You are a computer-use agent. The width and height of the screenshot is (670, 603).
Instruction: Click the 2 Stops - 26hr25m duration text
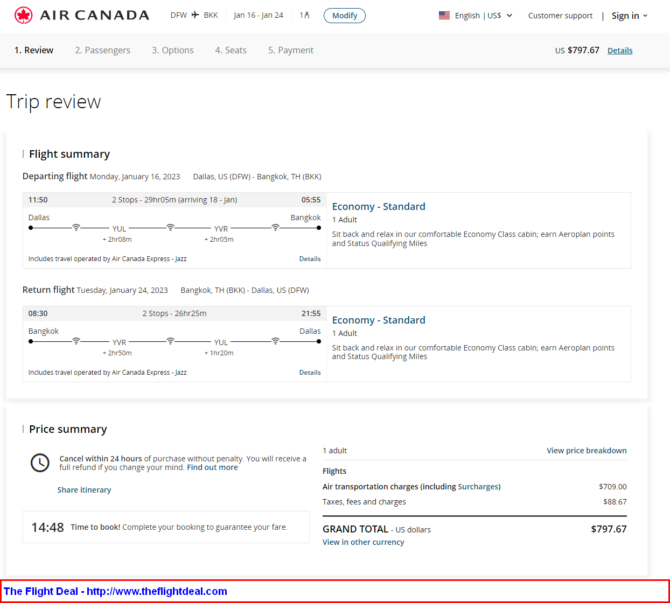(x=174, y=313)
